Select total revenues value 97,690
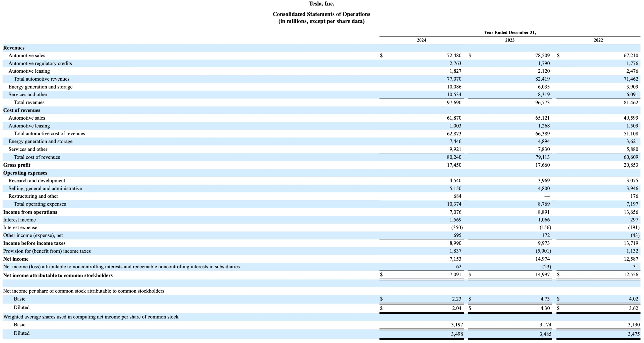Screen dimensions: 644x343 click(x=454, y=103)
